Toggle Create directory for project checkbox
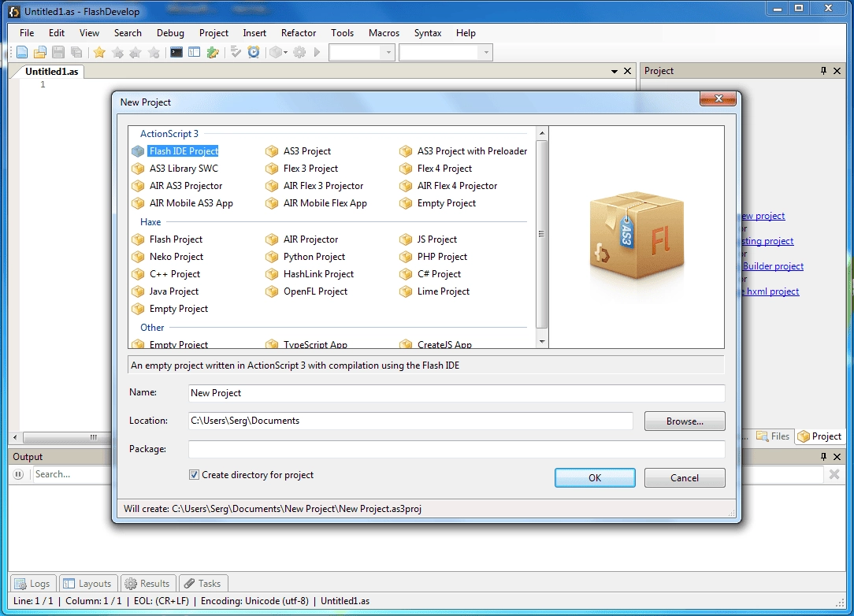The width and height of the screenshot is (854, 616). click(194, 475)
